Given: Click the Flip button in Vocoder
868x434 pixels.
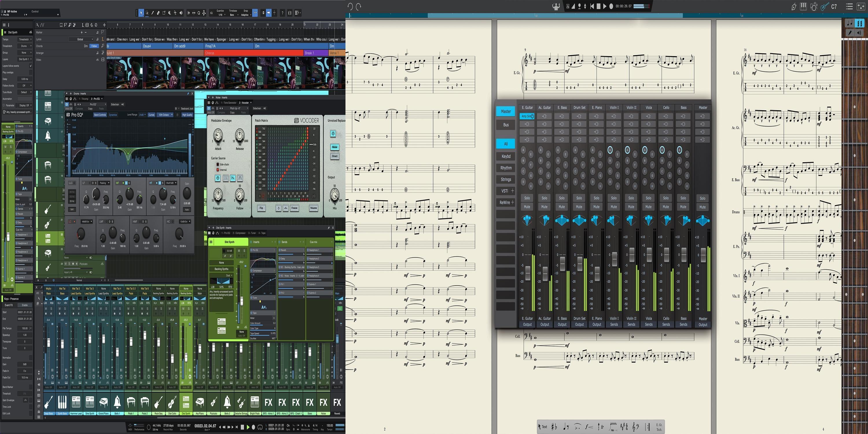Looking at the screenshot, I should tap(261, 208).
